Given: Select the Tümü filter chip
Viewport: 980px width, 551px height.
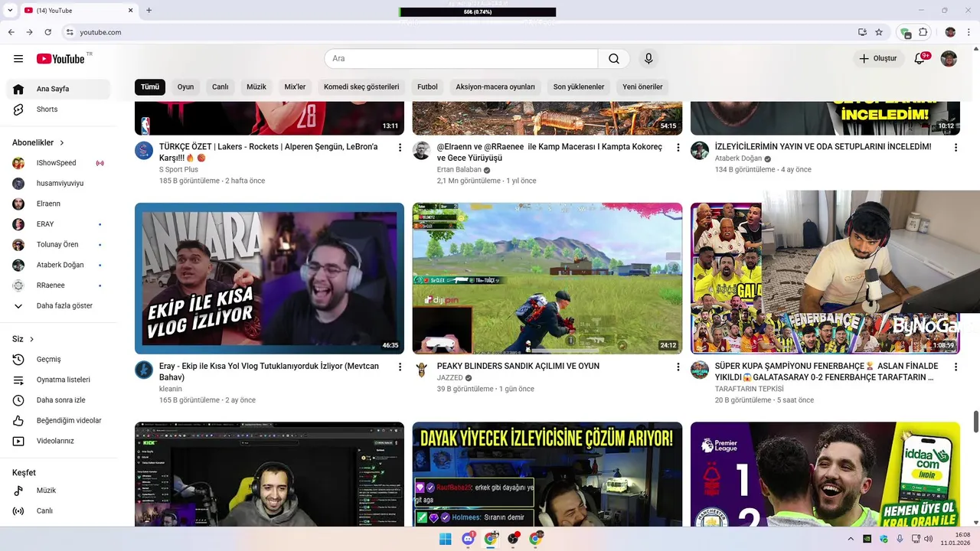Looking at the screenshot, I should pyautogui.click(x=150, y=87).
